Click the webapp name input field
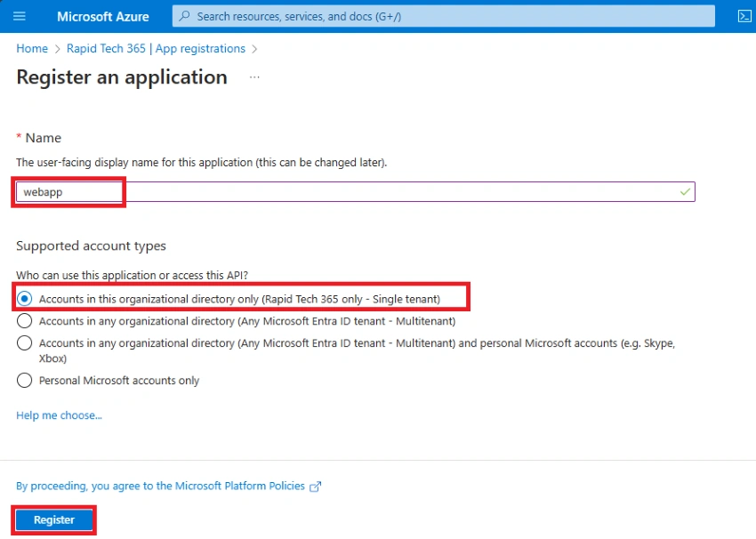 (x=356, y=192)
